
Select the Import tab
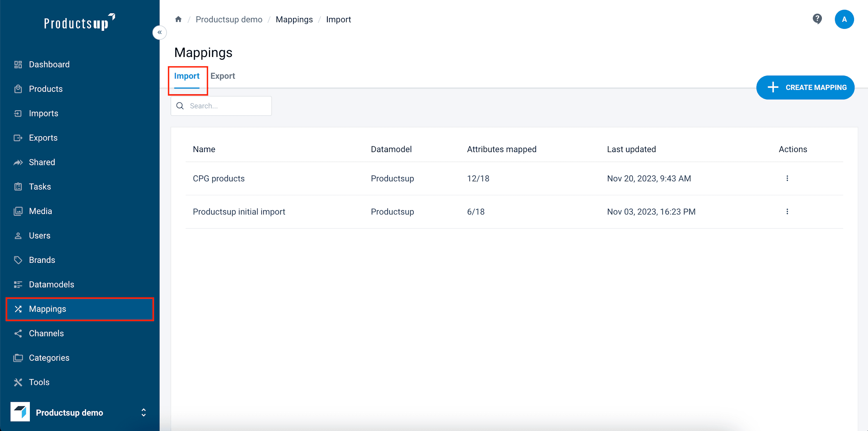(187, 76)
